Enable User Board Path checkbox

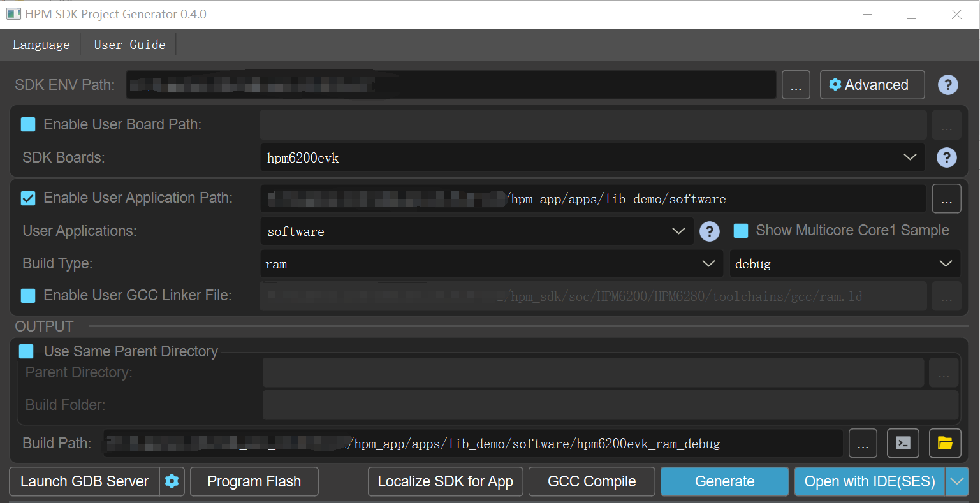pyautogui.click(x=28, y=124)
